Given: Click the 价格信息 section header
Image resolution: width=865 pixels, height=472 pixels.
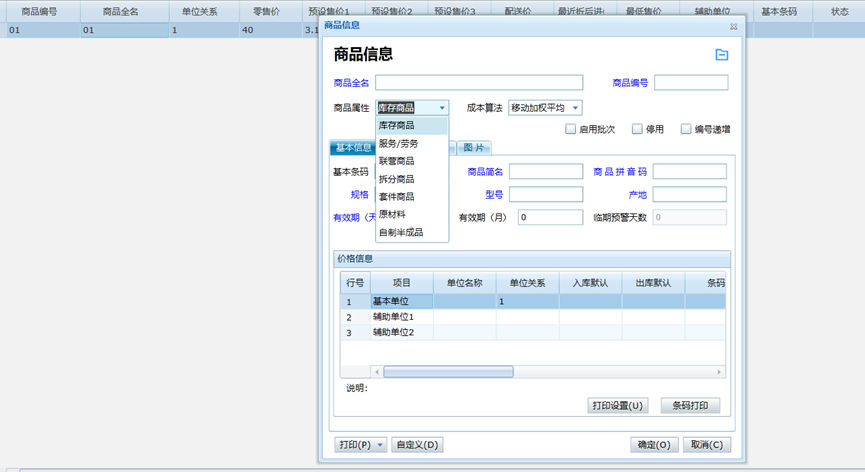Looking at the screenshot, I should [x=532, y=259].
